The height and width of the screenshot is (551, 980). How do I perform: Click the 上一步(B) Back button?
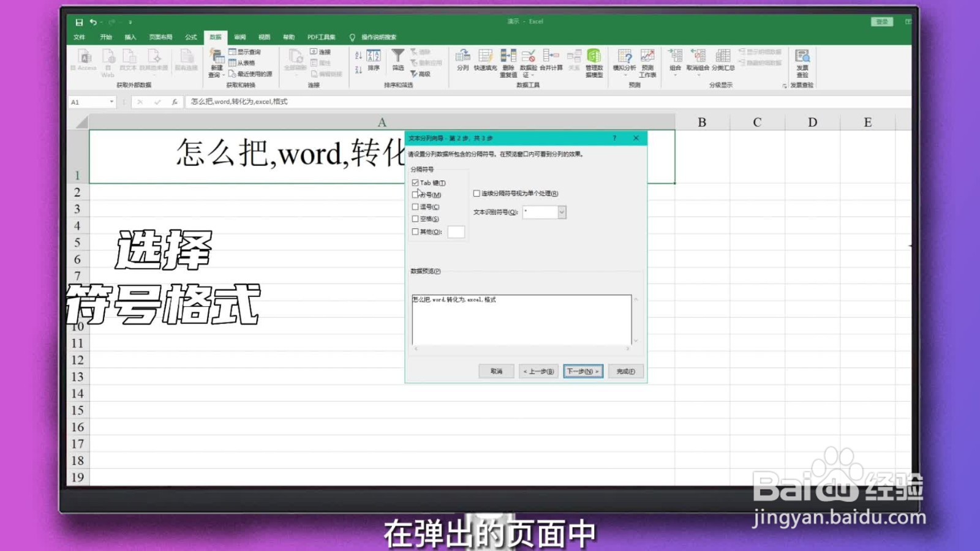point(539,372)
